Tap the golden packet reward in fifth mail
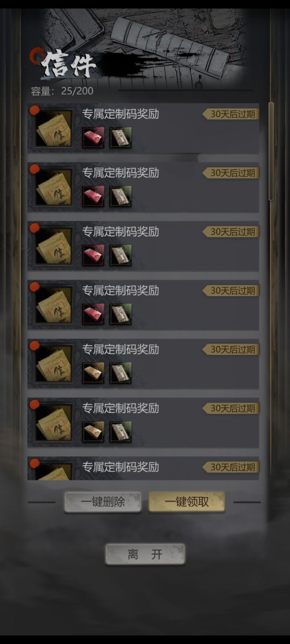 pos(93,373)
